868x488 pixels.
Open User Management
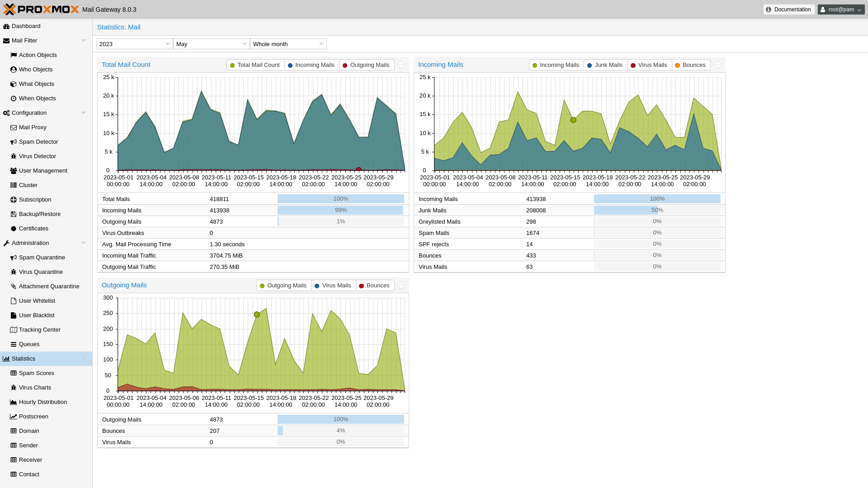click(x=42, y=170)
